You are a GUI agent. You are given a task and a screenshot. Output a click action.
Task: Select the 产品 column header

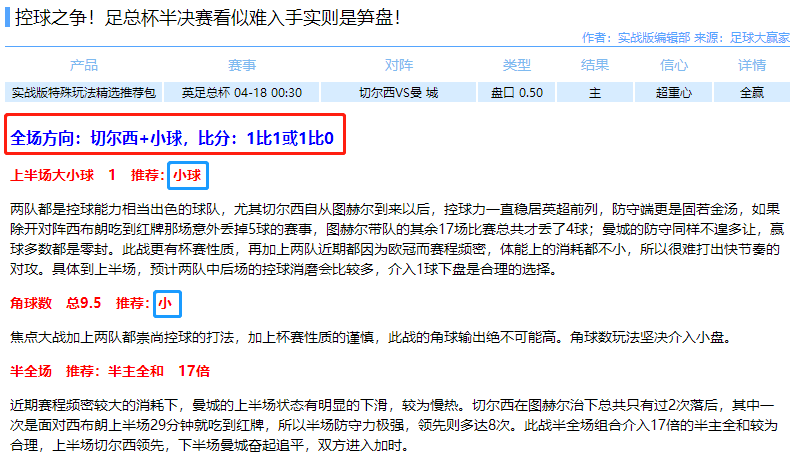(84, 65)
